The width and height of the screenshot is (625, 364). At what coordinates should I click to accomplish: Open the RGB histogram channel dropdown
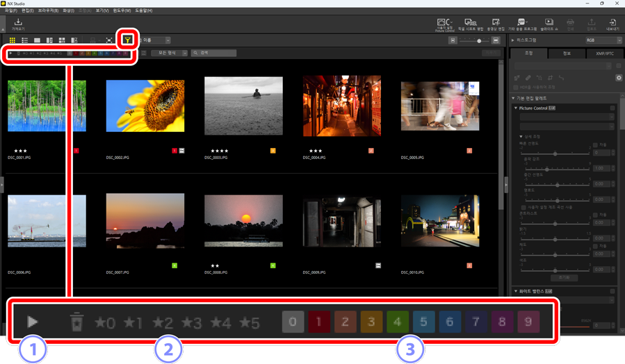[x=600, y=41]
